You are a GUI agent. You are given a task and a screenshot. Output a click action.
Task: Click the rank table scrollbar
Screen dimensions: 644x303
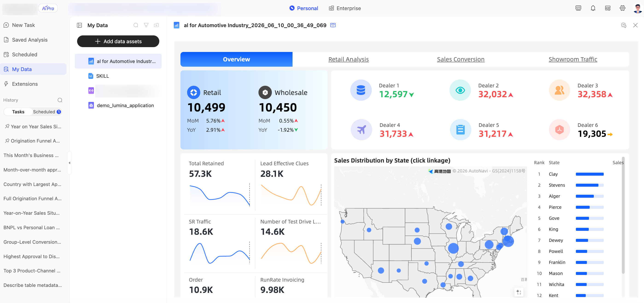coord(623,215)
